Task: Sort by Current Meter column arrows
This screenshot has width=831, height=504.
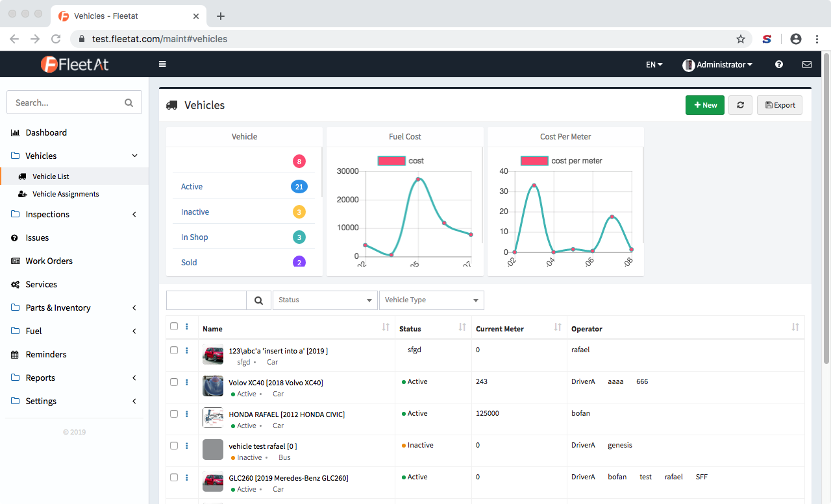Action: click(x=558, y=328)
